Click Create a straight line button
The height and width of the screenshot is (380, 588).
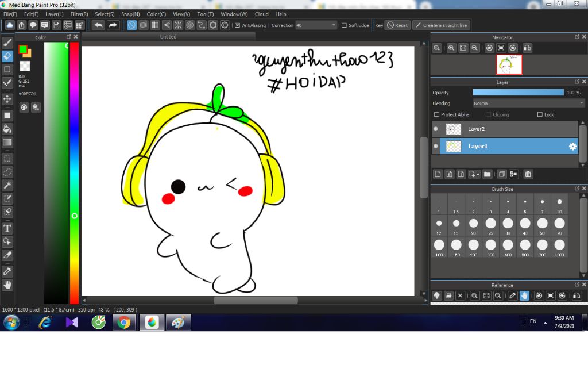pos(442,25)
